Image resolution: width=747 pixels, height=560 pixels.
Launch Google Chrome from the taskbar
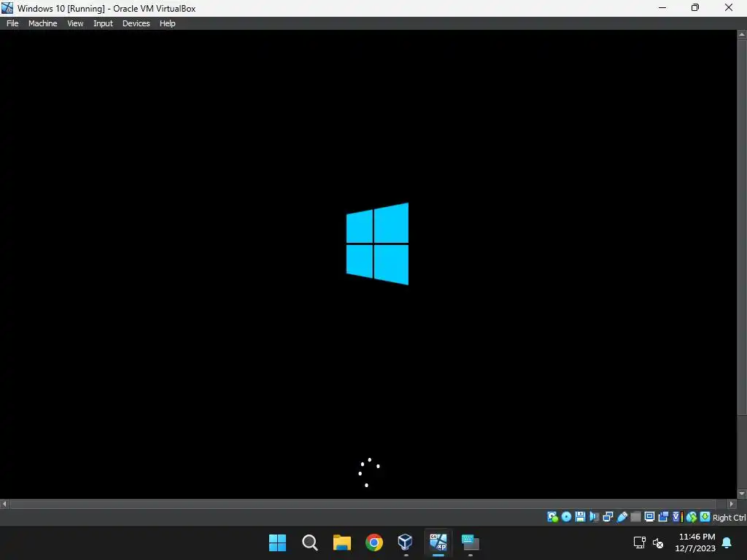click(374, 542)
